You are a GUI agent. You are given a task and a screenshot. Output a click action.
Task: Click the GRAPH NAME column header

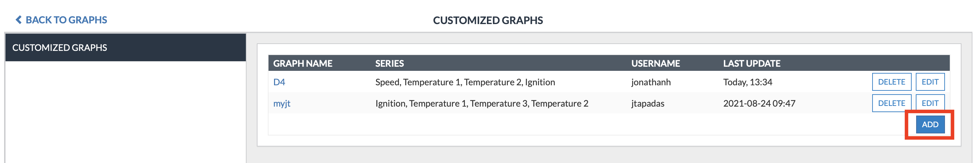(x=303, y=63)
